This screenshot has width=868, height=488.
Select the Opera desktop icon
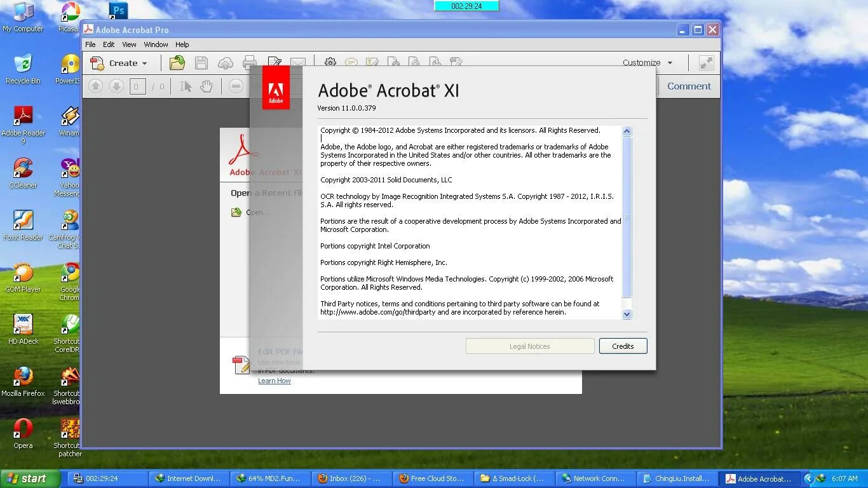[x=23, y=434]
